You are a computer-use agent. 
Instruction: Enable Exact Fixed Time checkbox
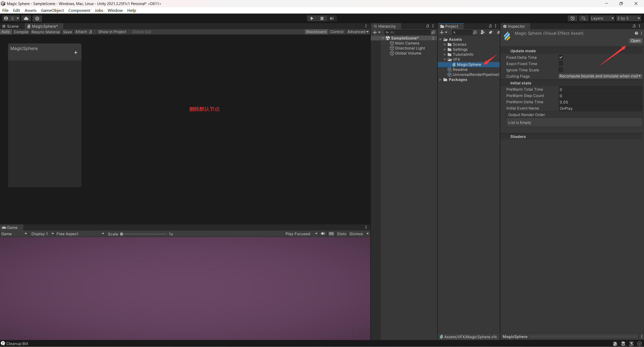[x=561, y=64]
